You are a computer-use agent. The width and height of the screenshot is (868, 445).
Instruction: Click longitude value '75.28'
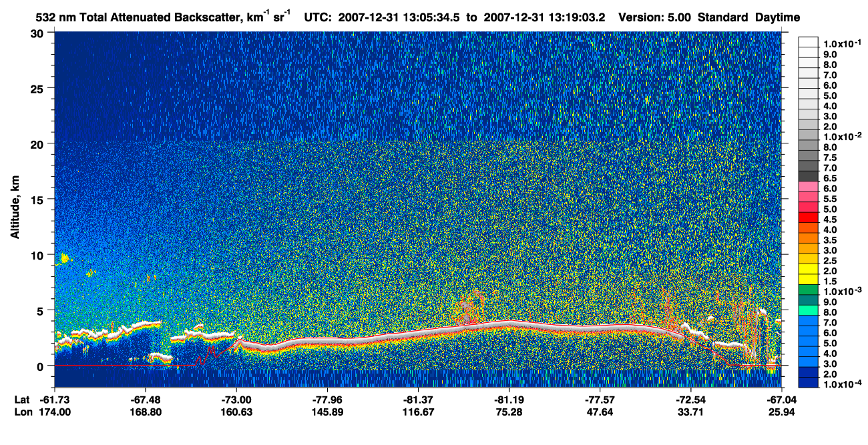509,412
